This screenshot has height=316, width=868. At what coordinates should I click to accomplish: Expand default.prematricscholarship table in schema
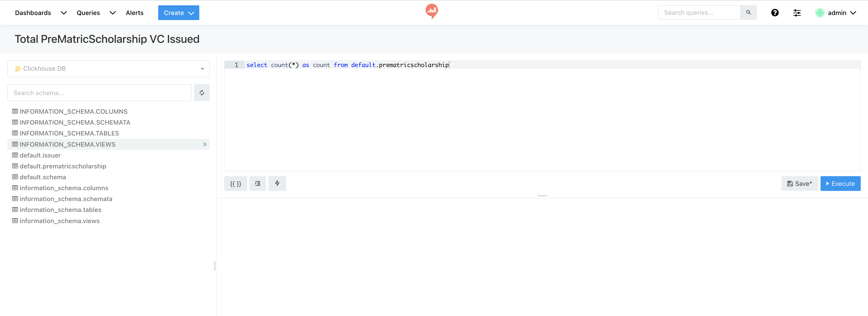point(63,166)
